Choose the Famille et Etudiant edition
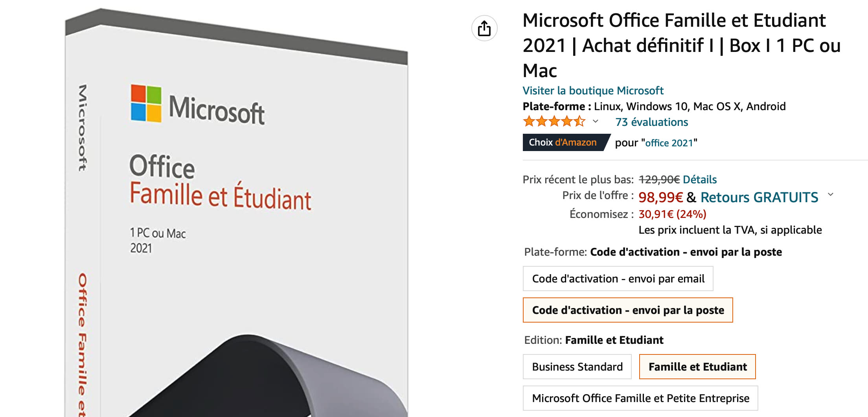This screenshot has height=417, width=868. [x=697, y=367]
